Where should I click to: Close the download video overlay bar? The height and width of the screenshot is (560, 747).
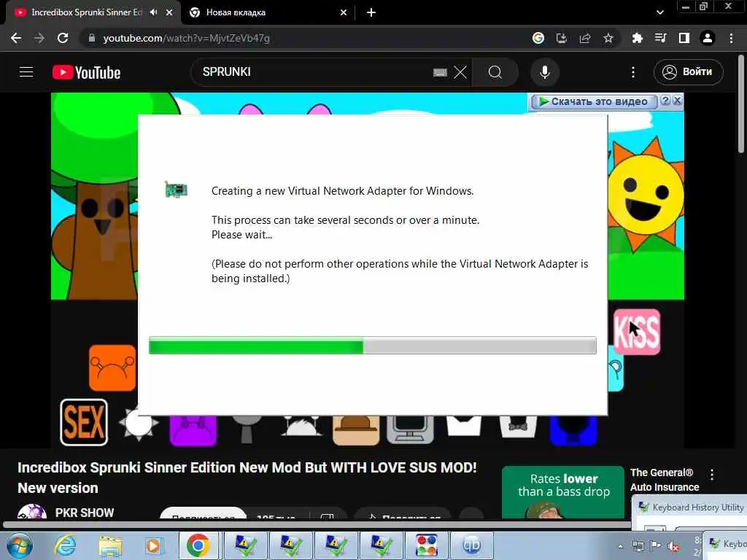(677, 101)
